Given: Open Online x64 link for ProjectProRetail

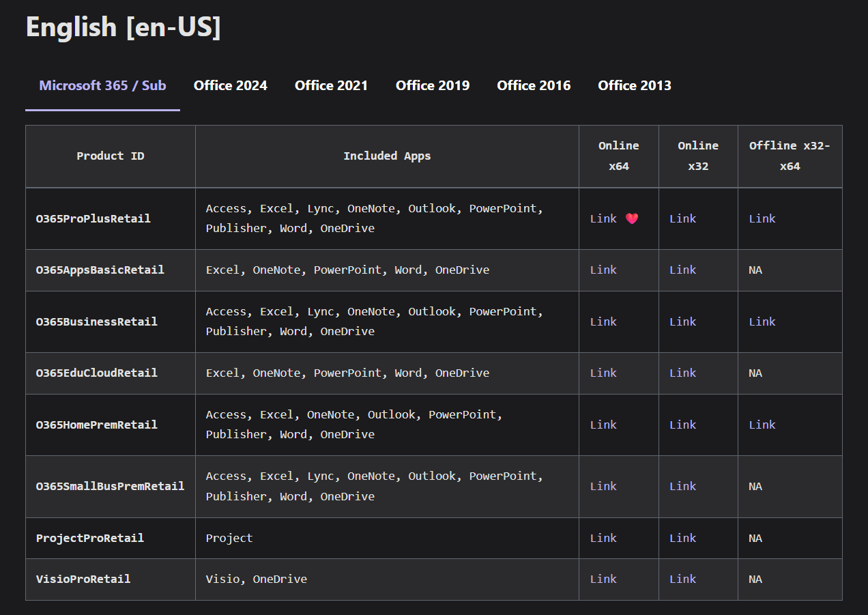Looking at the screenshot, I should (x=603, y=538).
